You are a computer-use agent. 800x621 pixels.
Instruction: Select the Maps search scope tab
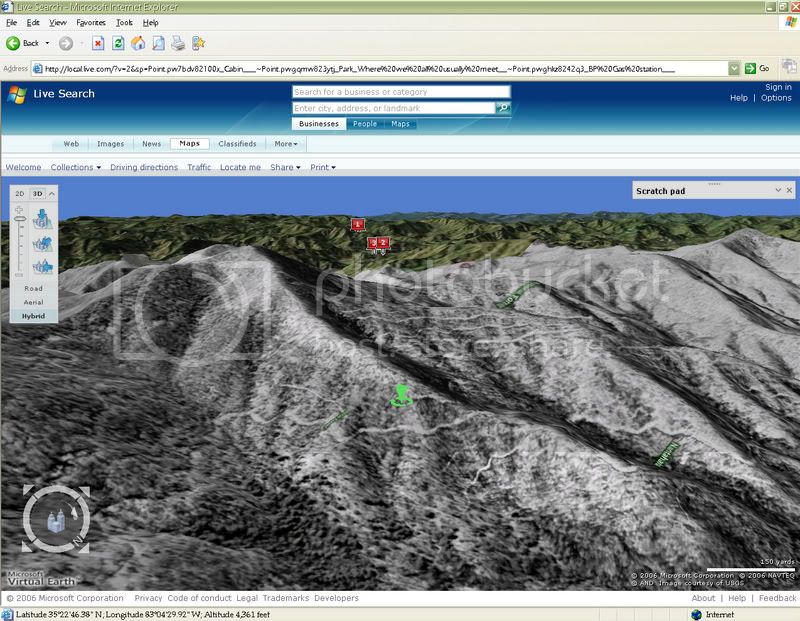(401, 123)
